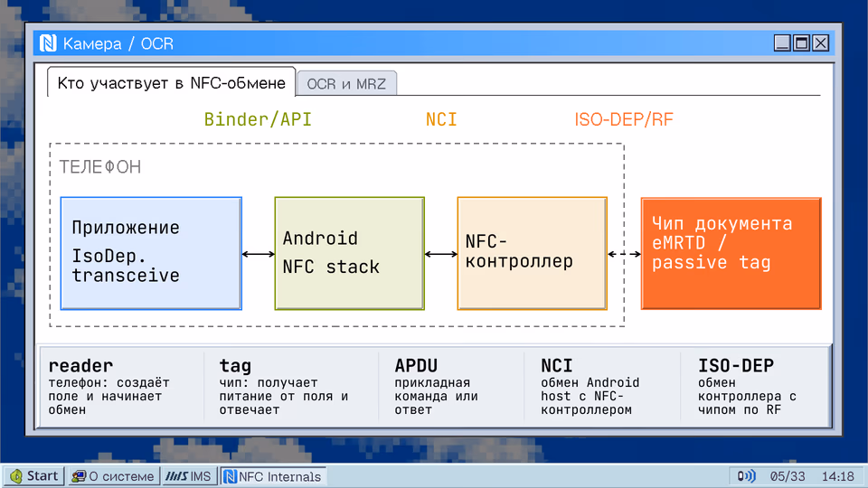Click the "прикладная команда или ответ" description
This screenshot has height=488, width=868.
(x=436, y=396)
